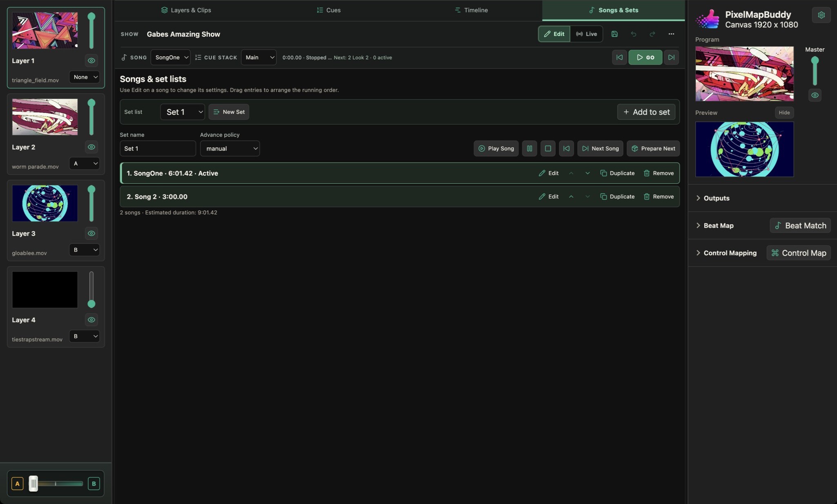Click previous cue button left of GO

point(620,57)
